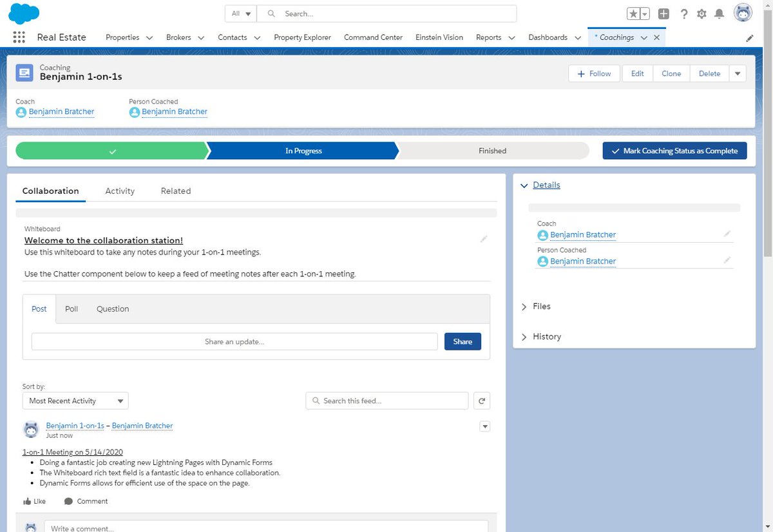Open the Help question mark icon
The height and width of the screenshot is (532, 773).
point(684,14)
